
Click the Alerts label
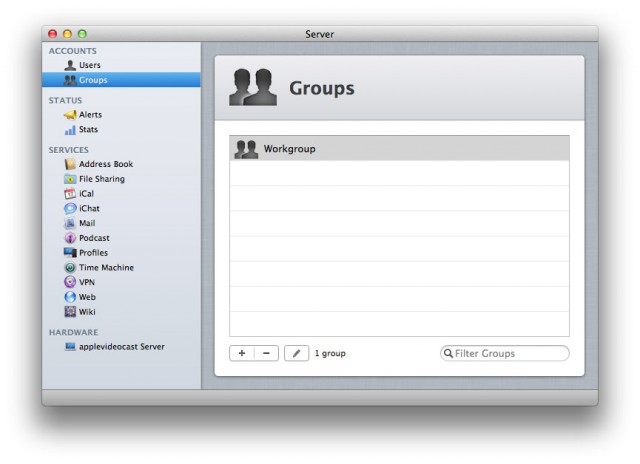coord(90,115)
